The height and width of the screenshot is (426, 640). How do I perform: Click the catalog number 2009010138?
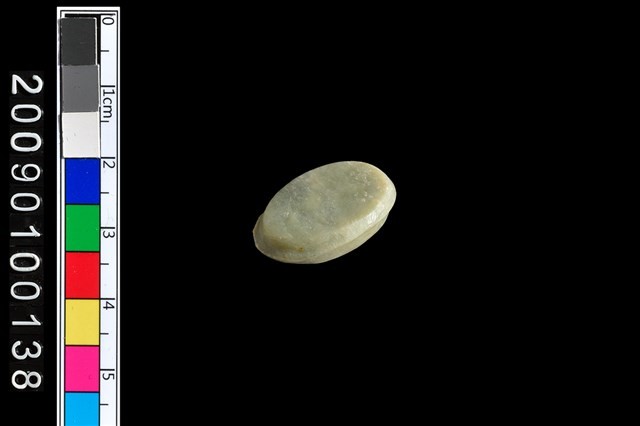click(26, 231)
